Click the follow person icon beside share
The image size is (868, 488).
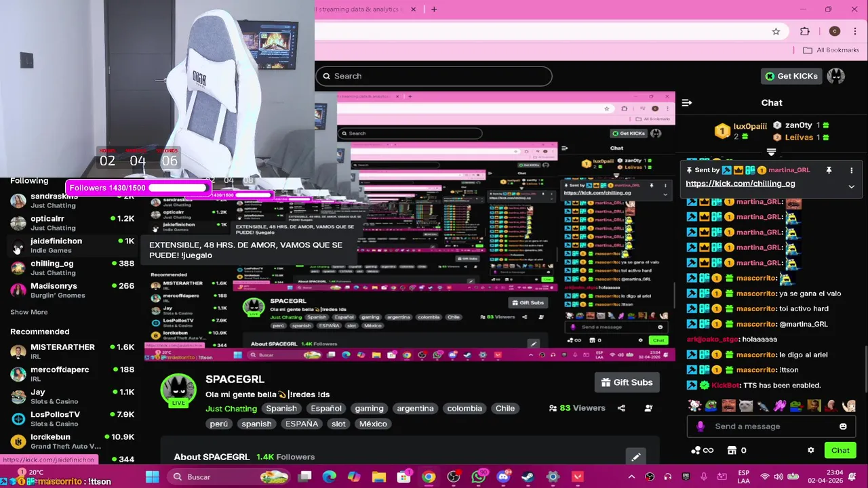648,408
